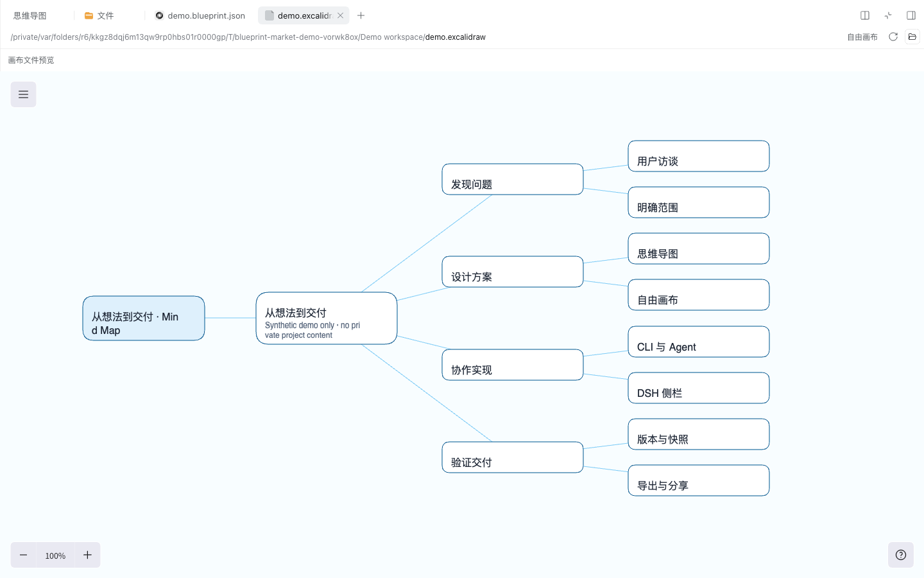Select the 验证交付 node
Image resolution: width=924 pixels, height=578 pixels.
click(x=513, y=457)
